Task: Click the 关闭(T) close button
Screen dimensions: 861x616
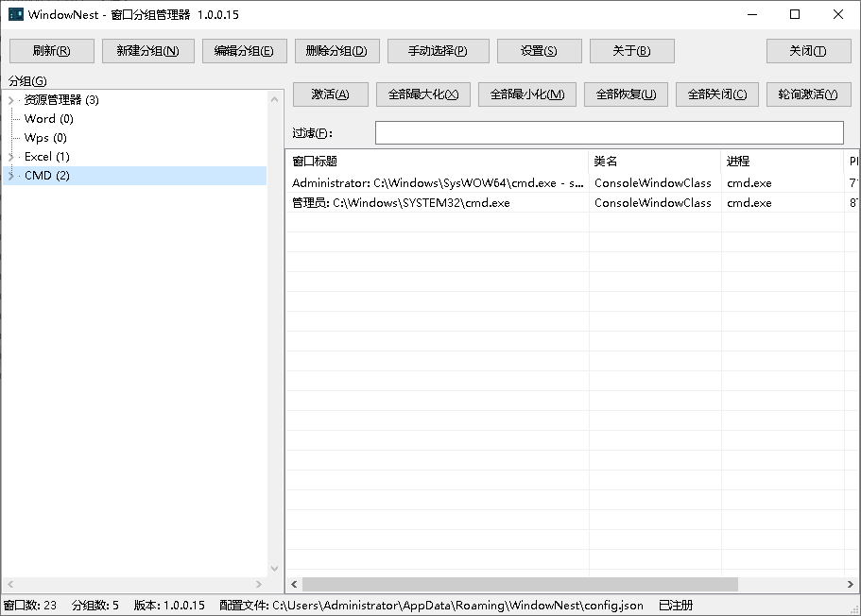Action: (809, 51)
